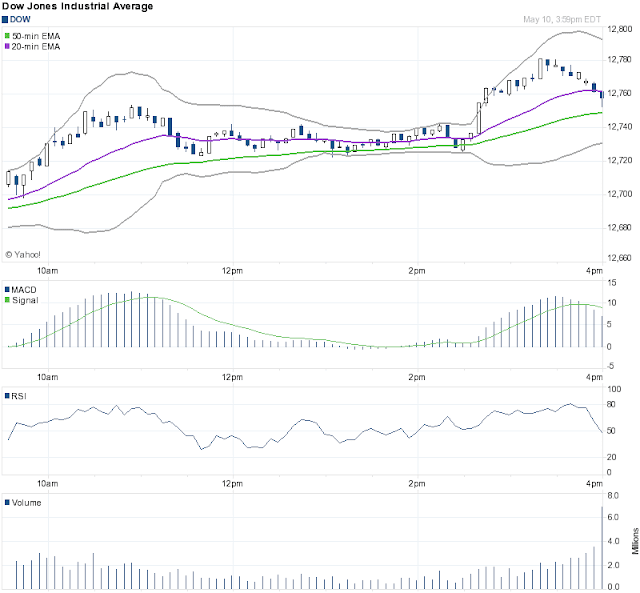Image resolution: width=640 pixels, height=593 pixels.
Task: Click the 50 value on the RSI axis
Action: pyautogui.click(x=611, y=431)
